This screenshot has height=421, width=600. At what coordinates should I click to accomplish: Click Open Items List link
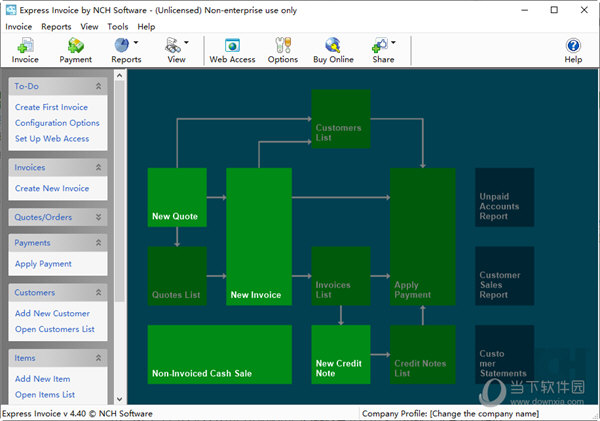pos(45,395)
